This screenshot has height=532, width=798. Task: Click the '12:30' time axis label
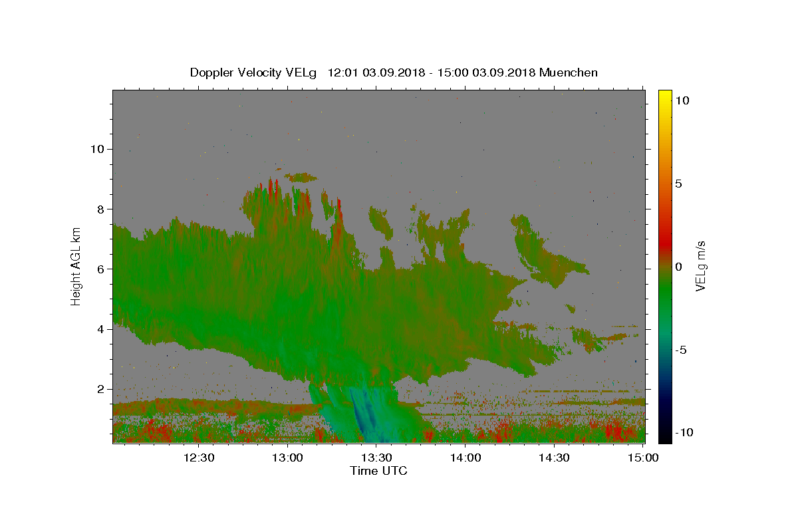click(199, 458)
